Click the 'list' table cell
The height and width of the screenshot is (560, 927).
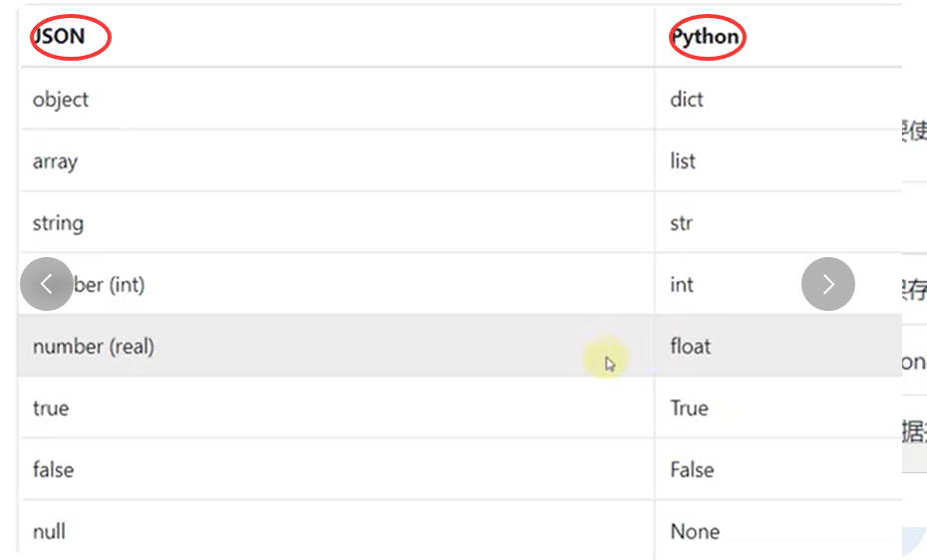point(683,161)
